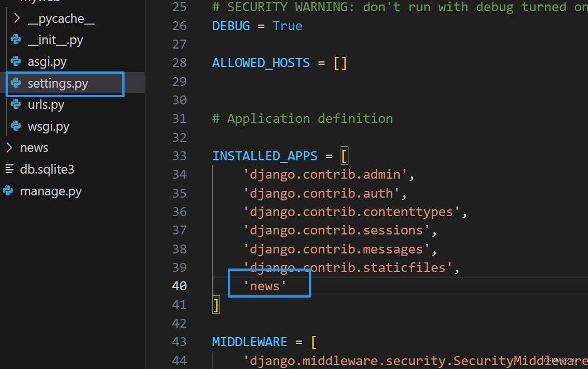Click the Python icon beside wsgi.py
Viewport: 588px width, 369px height.
(16, 126)
